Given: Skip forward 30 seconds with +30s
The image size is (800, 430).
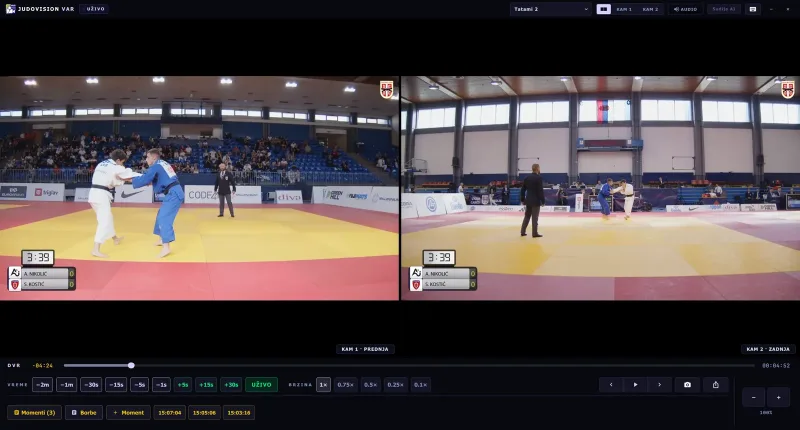Looking at the screenshot, I should point(231,385).
